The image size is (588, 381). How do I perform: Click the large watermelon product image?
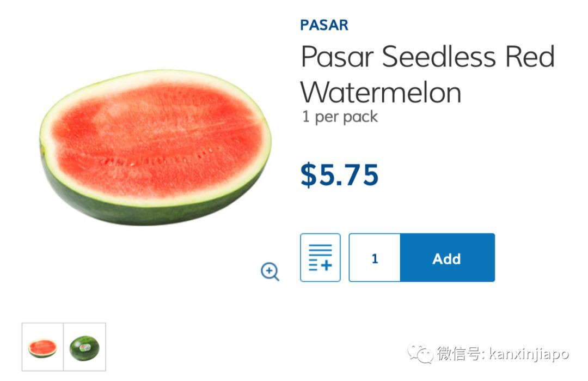[x=155, y=146]
